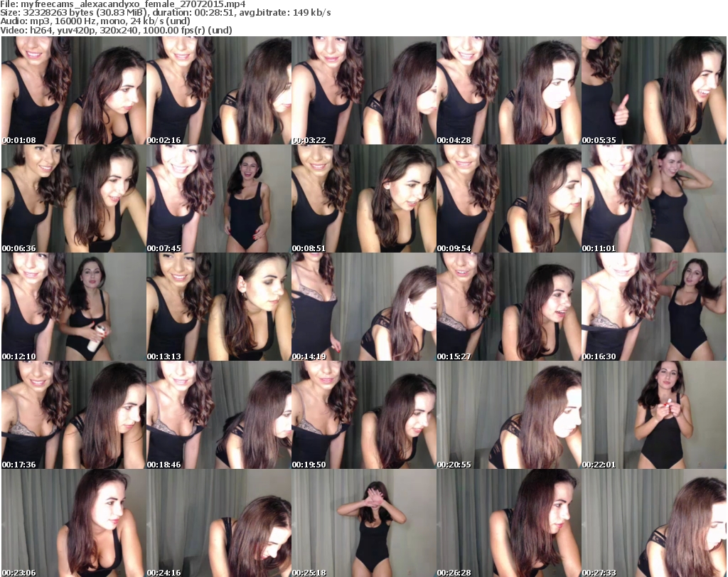Select the thumbnail stamped 00:02:16
This screenshot has width=728, height=577.
click(x=219, y=90)
